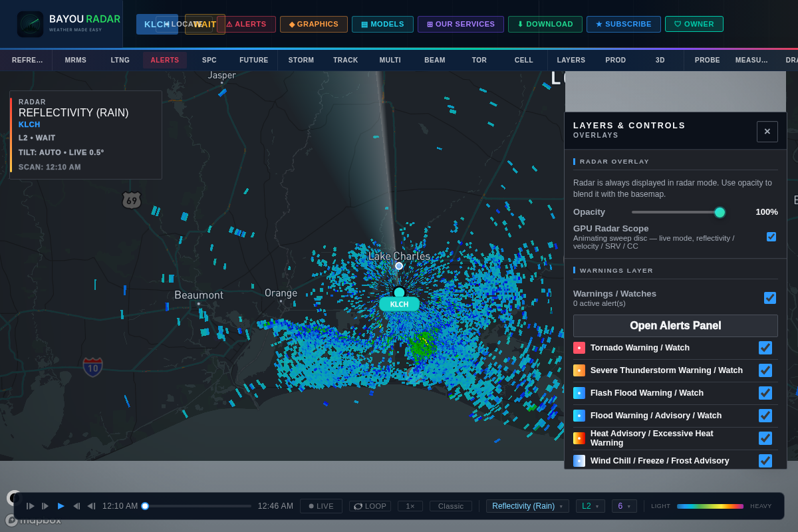Uncheck Wind Chill / Freeze / Frost Advisory checkbox
798x532 pixels.
click(765, 461)
